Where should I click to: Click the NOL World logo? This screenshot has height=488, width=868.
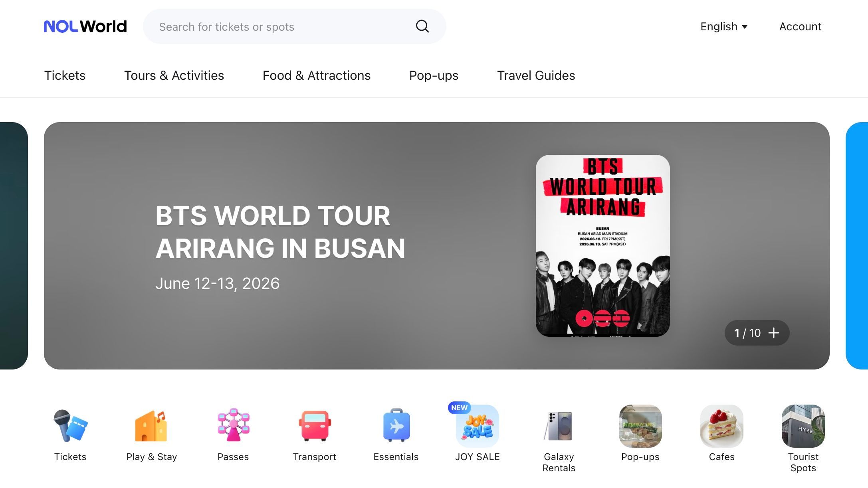[x=85, y=27]
